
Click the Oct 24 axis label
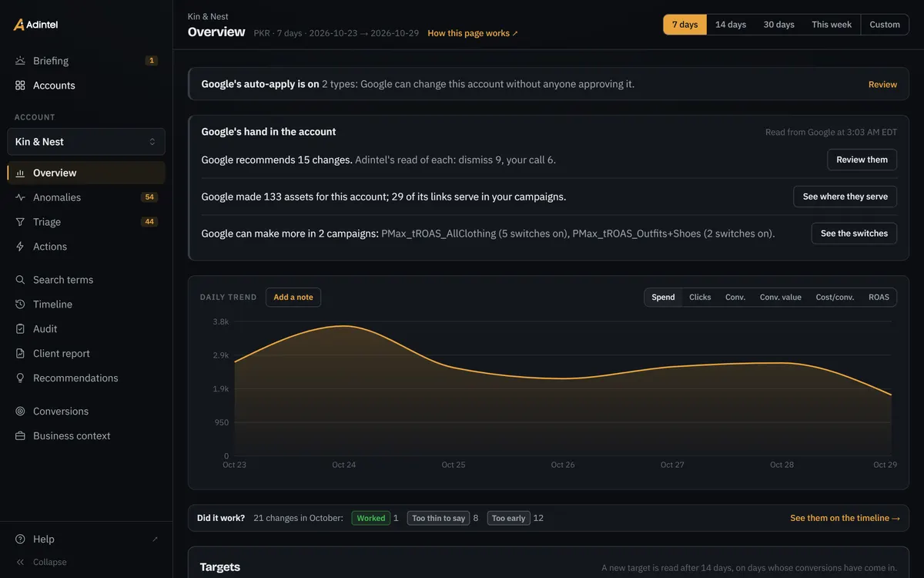tap(344, 465)
